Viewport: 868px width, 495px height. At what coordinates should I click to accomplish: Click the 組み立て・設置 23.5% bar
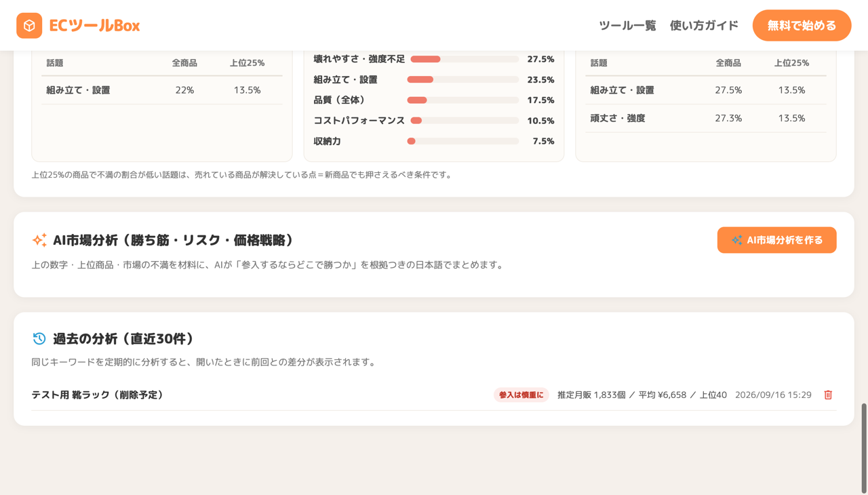point(462,79)
